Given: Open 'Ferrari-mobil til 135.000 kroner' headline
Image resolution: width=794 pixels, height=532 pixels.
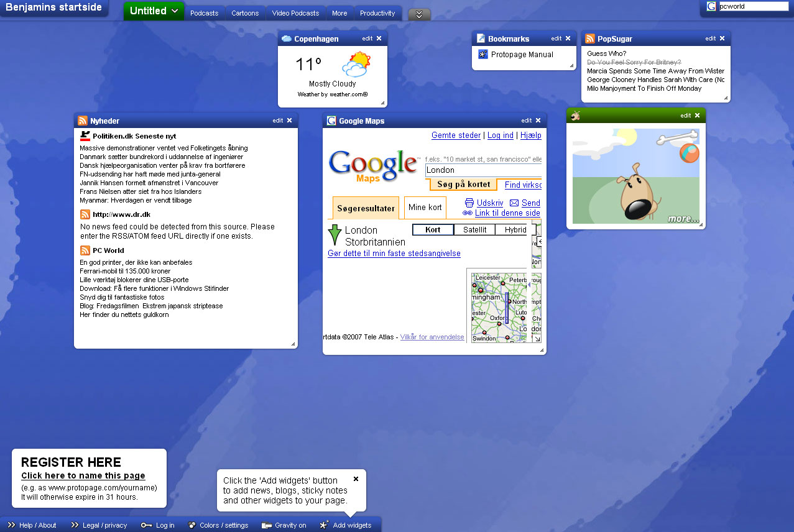Looking at the screenshot, I should tap(125, 271).
